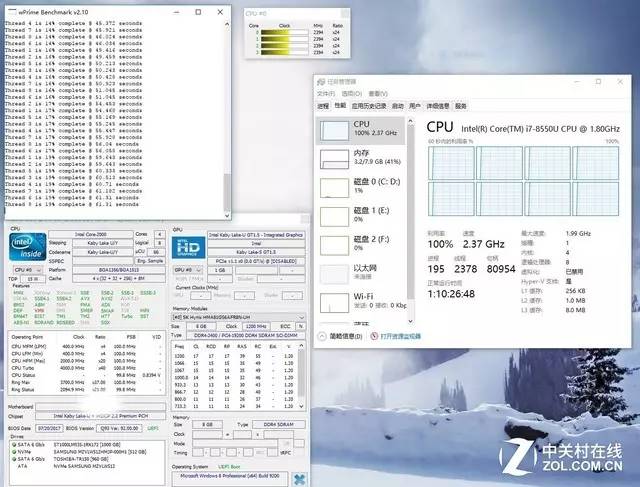Click the Core 1 clock bar
This screenshot has width=640, height=487.
[x=284, y=39]
